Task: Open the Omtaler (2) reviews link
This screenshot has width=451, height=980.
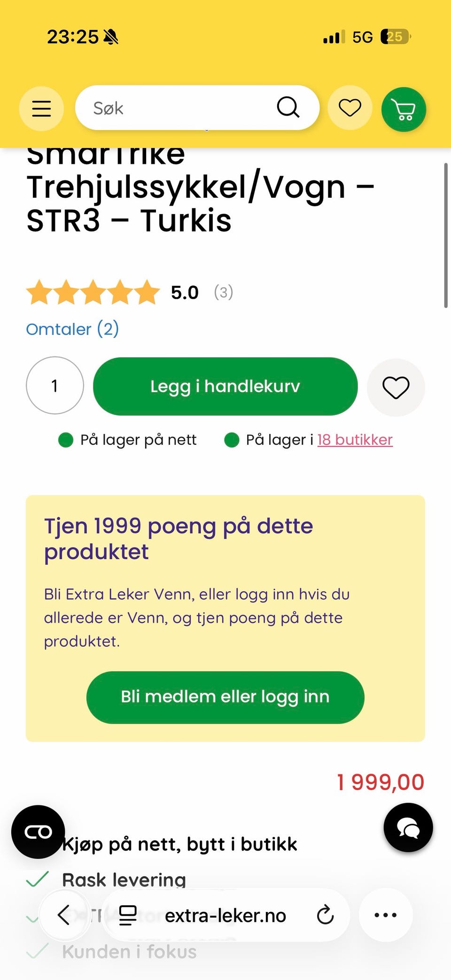Action: pos(72,329)
